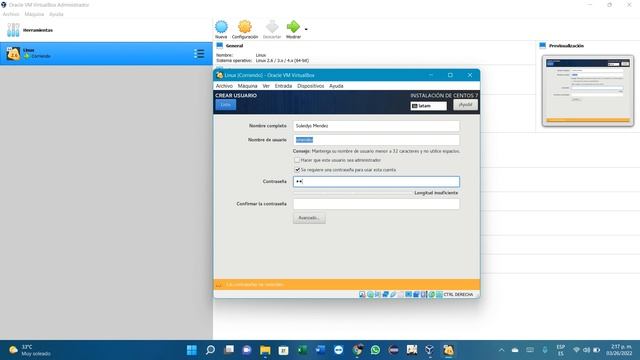Open Máquina menu in the Linux VM window
Viewport: 640px width, 360px height.
click(x=247, y=86)
